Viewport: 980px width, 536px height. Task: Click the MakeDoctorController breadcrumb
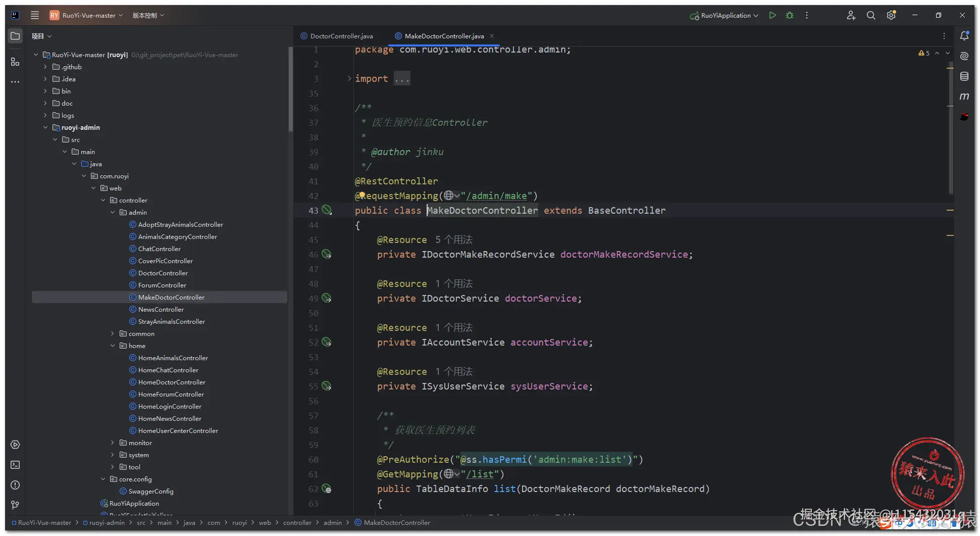pyautogui.click(x=392, y=522)
